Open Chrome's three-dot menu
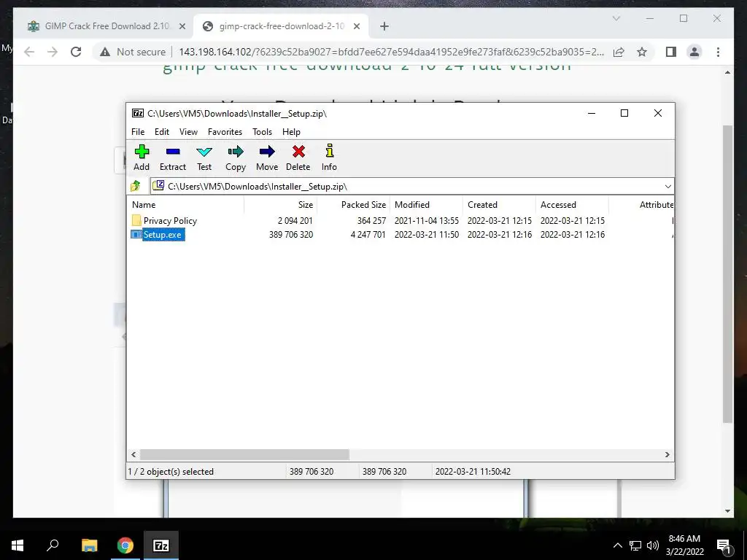747x560 pixels. [718, 52]
